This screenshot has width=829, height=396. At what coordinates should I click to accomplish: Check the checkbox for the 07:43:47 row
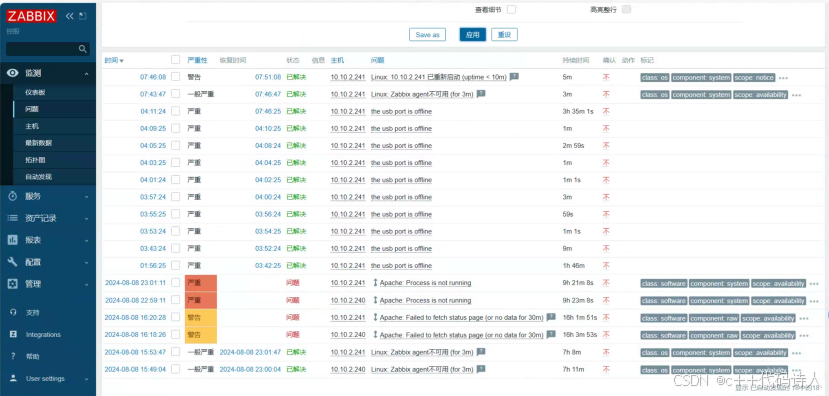click(176, 94)
